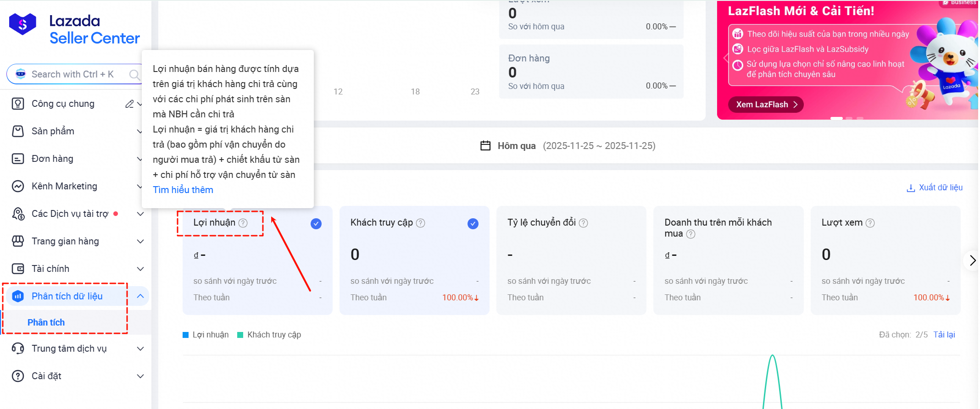980x409 pixels.
Task: Click the Lazada Seller Center logo
Action: [x=74, y=29]
